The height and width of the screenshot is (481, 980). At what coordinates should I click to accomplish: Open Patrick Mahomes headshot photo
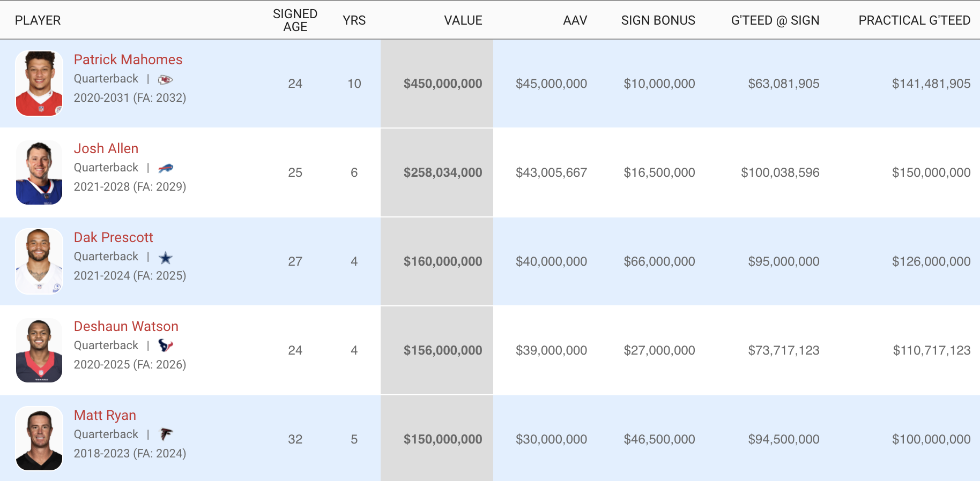(x=39, y=84)
